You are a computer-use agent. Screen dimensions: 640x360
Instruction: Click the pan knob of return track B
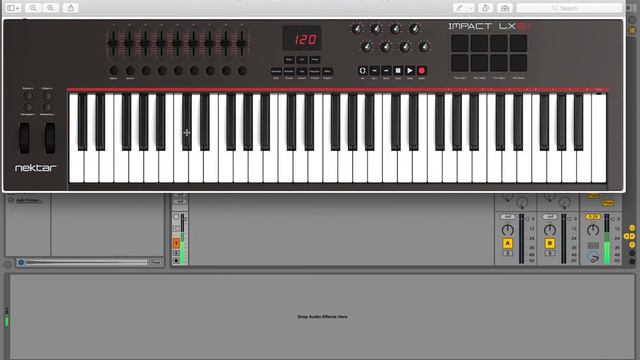pyautogui.click(x=550, y=230)
